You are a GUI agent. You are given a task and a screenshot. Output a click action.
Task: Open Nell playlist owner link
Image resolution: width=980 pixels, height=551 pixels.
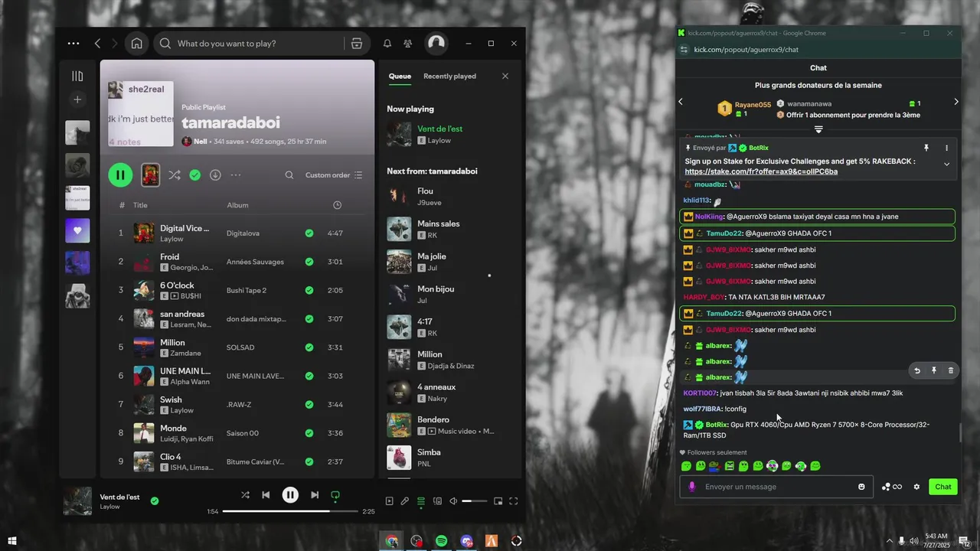[x=201, y=142]
